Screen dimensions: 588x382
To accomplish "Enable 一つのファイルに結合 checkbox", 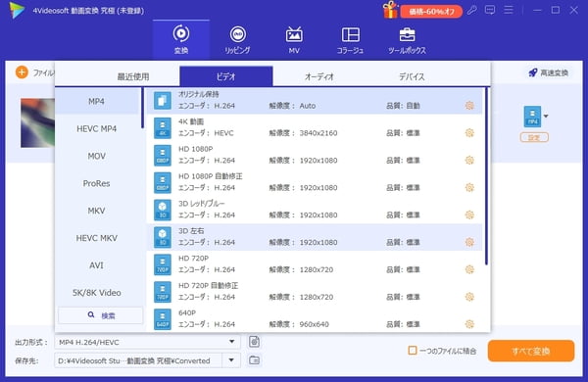I will [413, 351].
